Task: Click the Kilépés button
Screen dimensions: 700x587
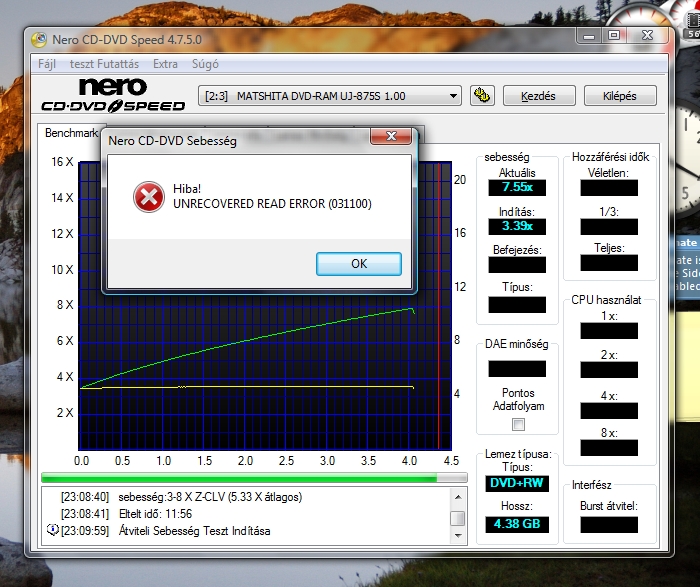Action: coord(620,96)
